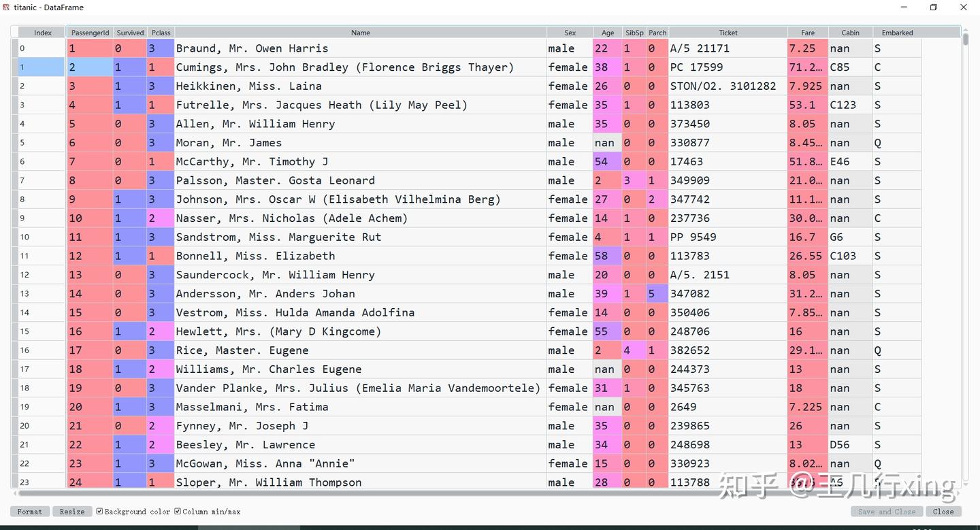This screenshot has width=980, height=530.
Task: Click the "Beesley, Mr. Lawrence" cell
Action: click(361, 445)
